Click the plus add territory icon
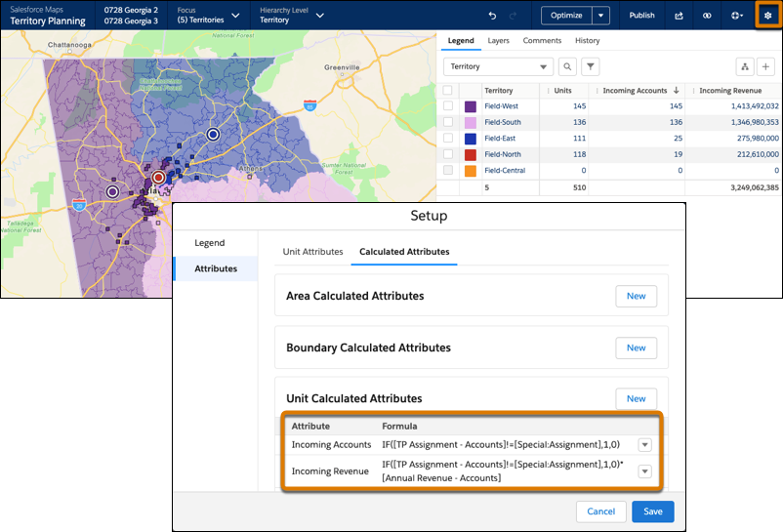 click(765, 66)
